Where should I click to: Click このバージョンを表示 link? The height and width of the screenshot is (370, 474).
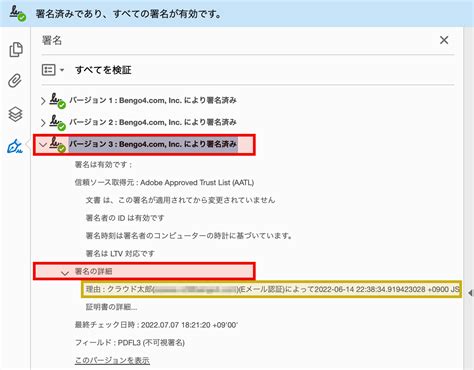[112, 360]
